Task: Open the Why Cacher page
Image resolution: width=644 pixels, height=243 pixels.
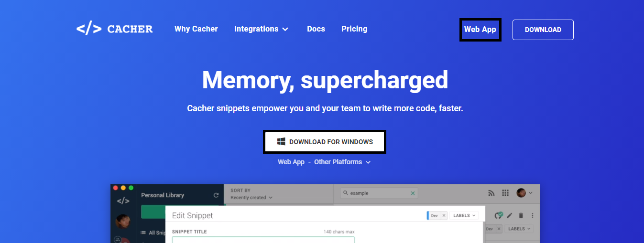Action: [196, 29]
